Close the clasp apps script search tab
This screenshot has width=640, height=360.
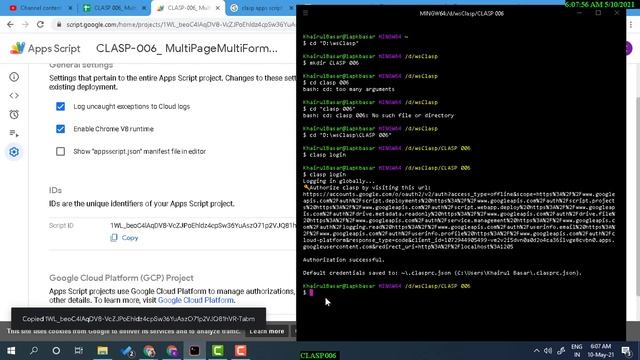coord(291,8)
